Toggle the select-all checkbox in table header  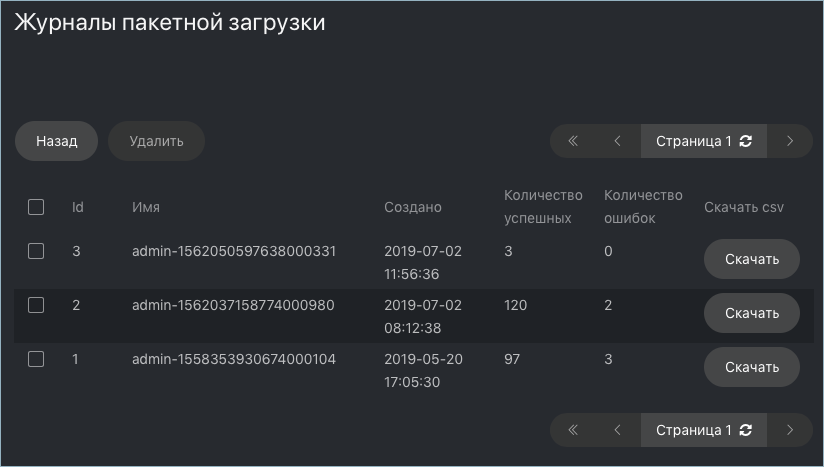pyautogui.click(x=36, y=207)
